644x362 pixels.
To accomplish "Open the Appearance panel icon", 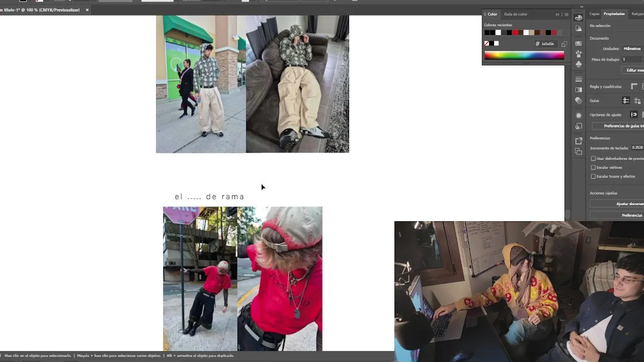I will (x=579, y=116).
